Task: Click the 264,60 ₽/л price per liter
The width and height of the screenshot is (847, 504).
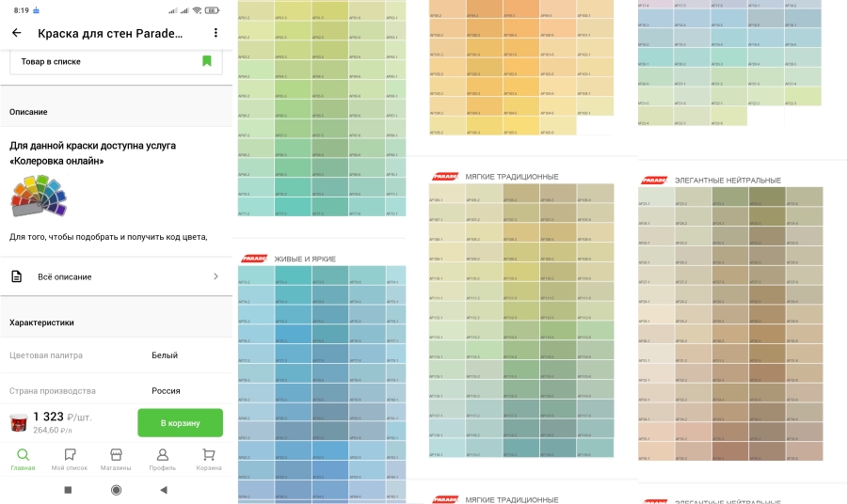Action: click(53, 430)
